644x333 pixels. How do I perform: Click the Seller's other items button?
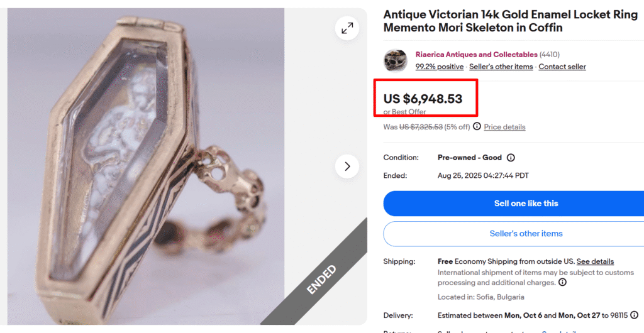pos(526,234)
